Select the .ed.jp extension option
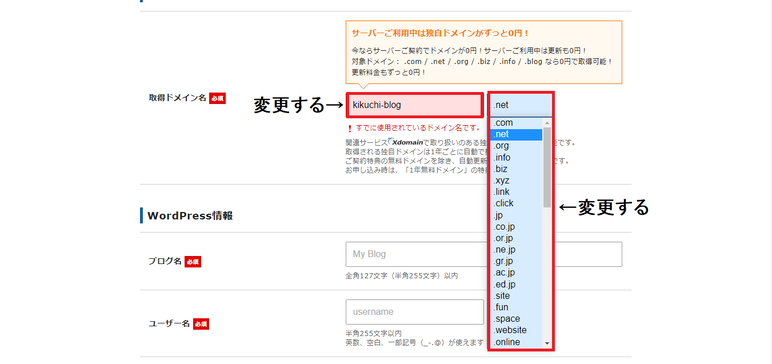 pos(516,284)
